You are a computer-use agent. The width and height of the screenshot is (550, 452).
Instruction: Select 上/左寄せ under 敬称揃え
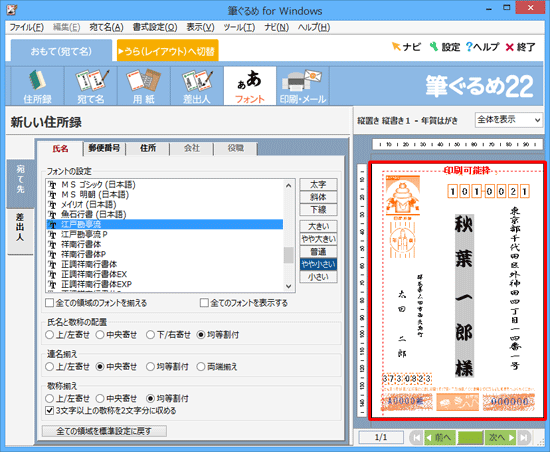[49, 398]
